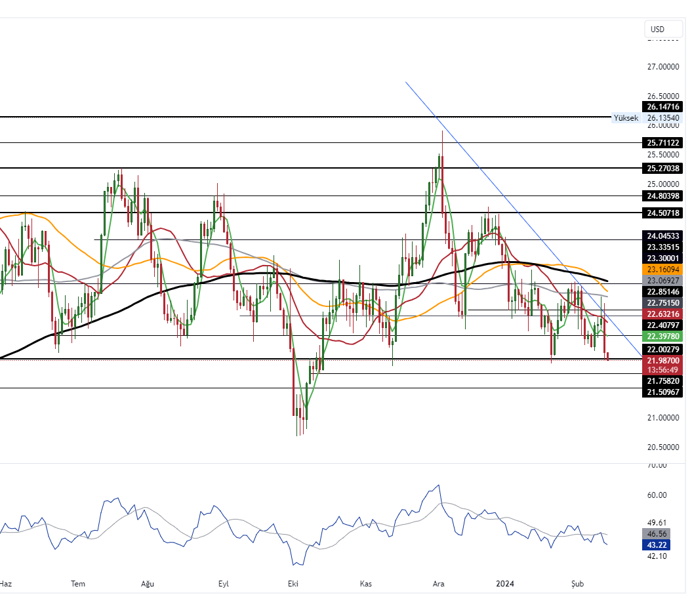Select the 25.27038 price axis label

[663, 168]
